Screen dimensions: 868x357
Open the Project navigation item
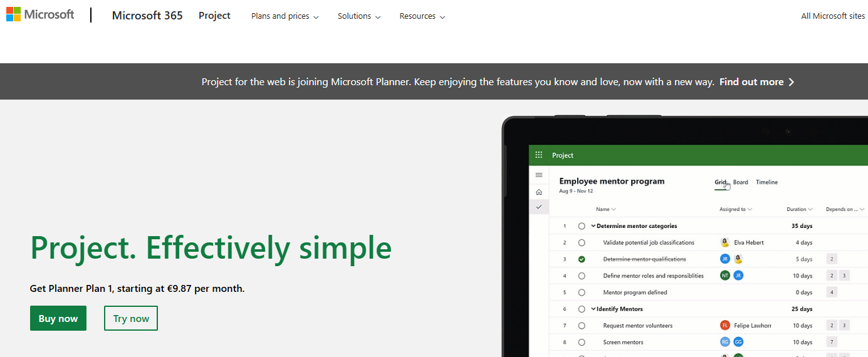214,16
